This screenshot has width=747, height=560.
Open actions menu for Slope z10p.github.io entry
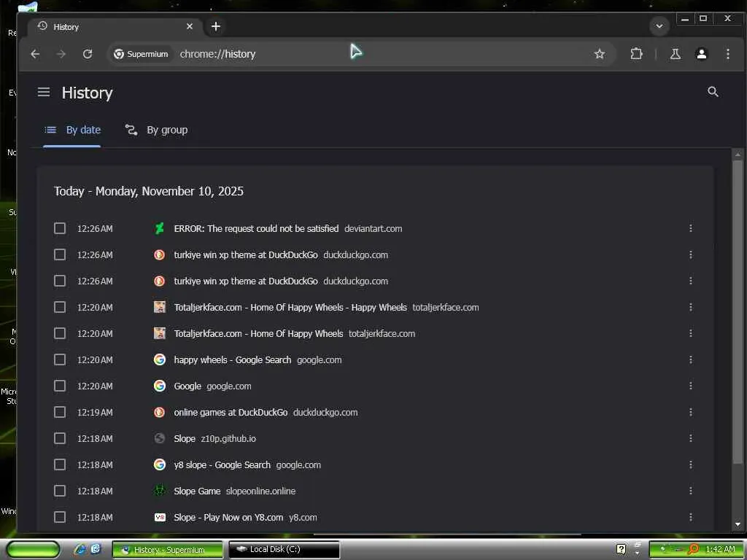[690, 438]
